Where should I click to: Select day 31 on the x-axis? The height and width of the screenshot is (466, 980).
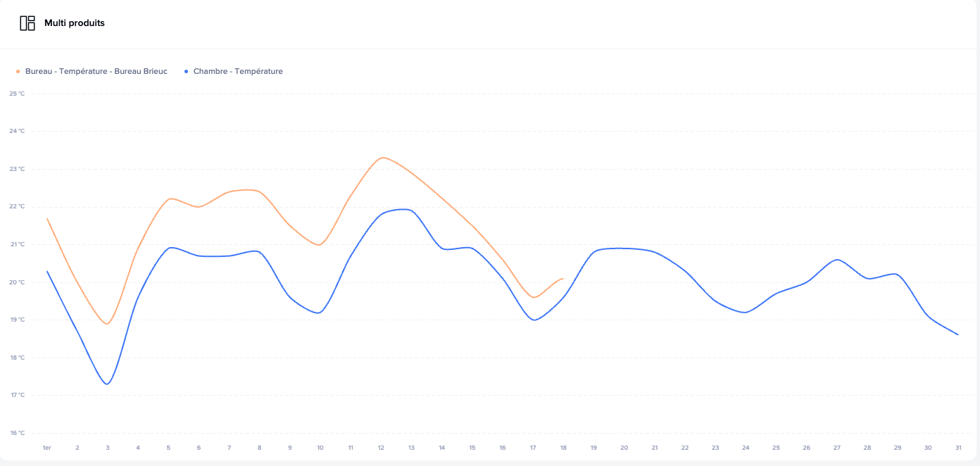(x=958, y=448)
